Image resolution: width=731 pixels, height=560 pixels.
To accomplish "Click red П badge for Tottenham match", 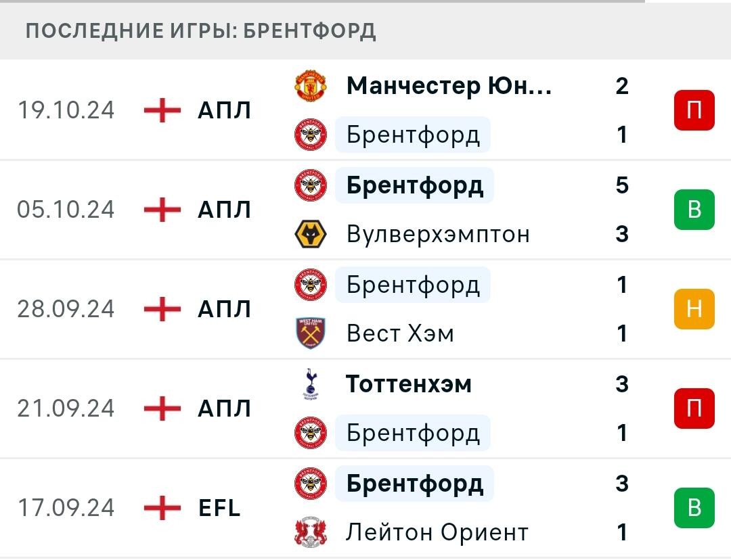I will pyautogui.click(x=694, y=409).
